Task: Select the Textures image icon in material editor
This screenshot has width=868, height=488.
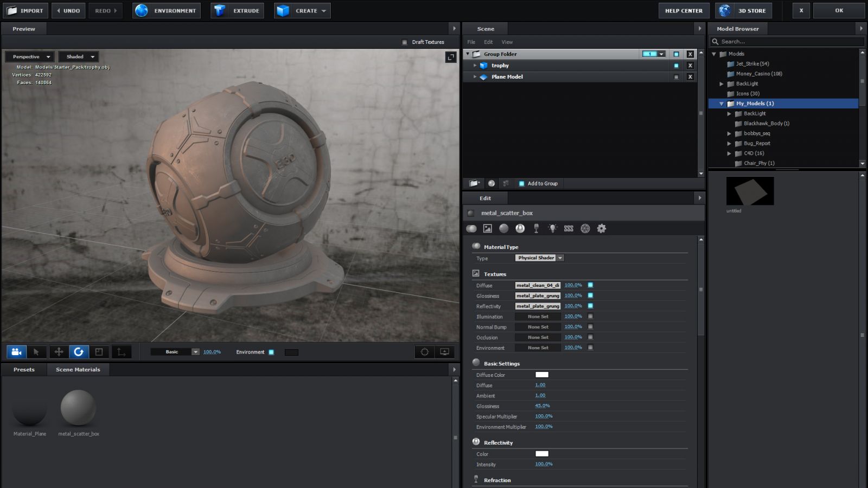Action: [487, 228]
